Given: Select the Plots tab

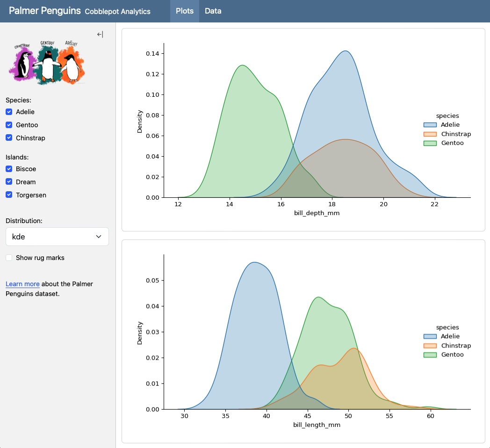Looking at the screenshot, I should click(x=185, y=11).
